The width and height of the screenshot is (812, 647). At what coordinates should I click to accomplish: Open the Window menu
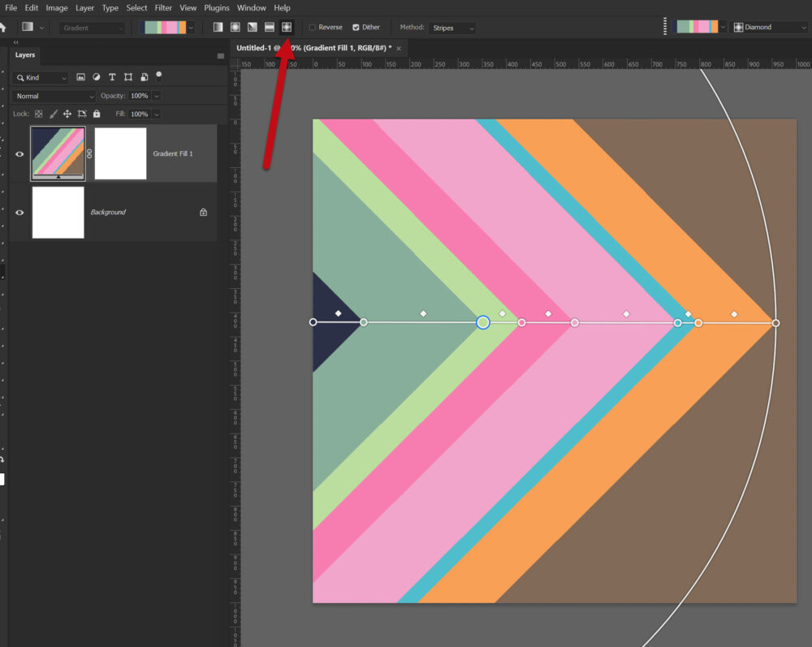click(x=251, y=8)
